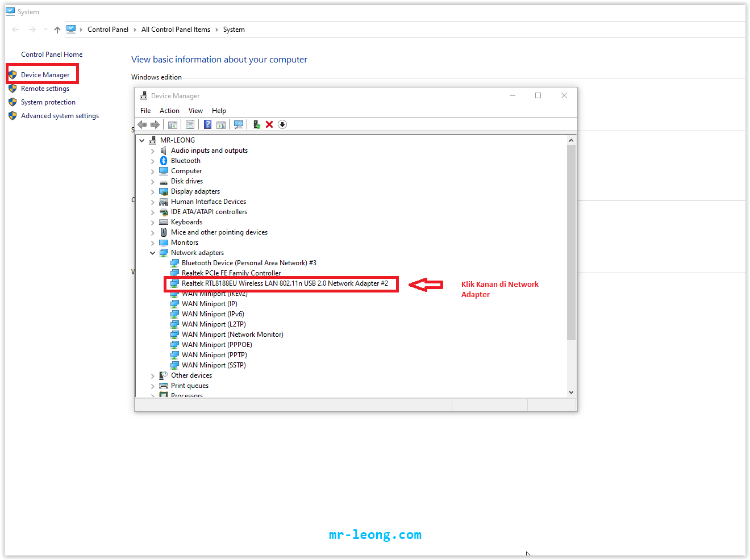Click the Disable device down-arrow icon
750x560 pixels.
coord(282,124)
